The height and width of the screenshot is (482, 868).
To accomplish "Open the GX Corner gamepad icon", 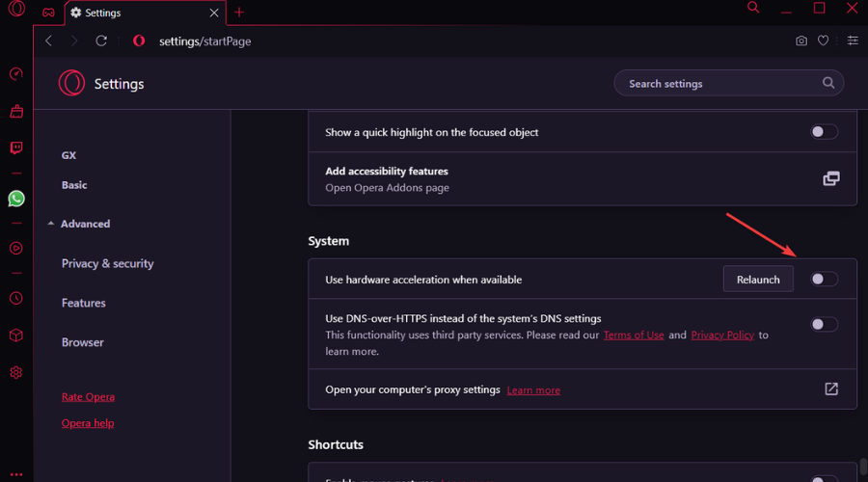I will pyautogui.click(x=49, y=13).
